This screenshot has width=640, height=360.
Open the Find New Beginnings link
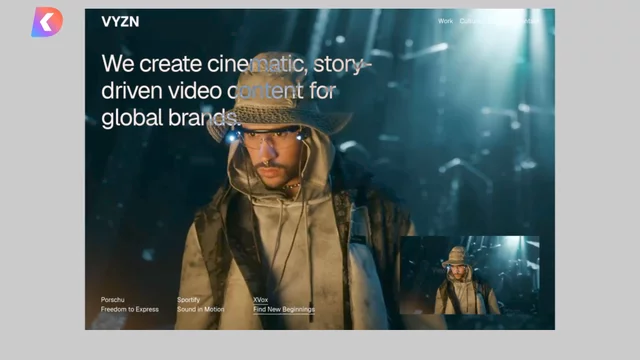tap(284, 309)
